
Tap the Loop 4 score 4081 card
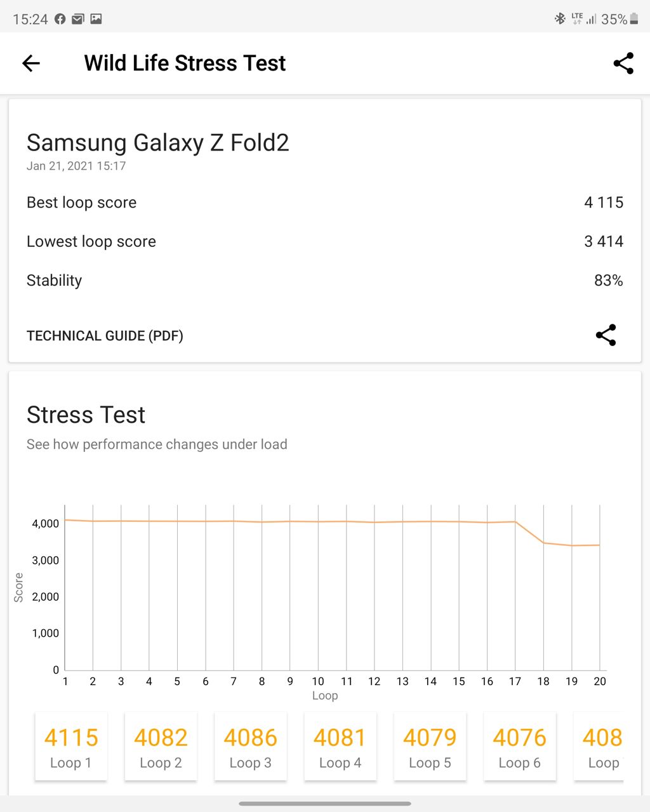[x=340, y=746]
